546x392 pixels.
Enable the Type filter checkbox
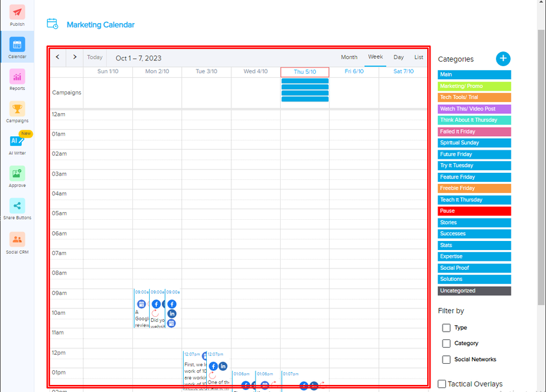446,328
